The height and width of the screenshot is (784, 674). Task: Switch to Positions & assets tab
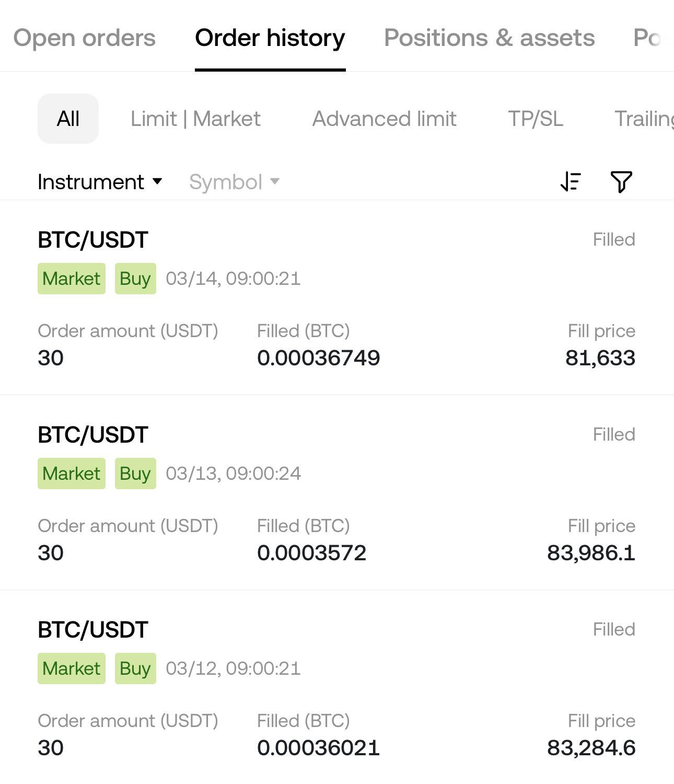pyautogui.click(x=490, y=38)
